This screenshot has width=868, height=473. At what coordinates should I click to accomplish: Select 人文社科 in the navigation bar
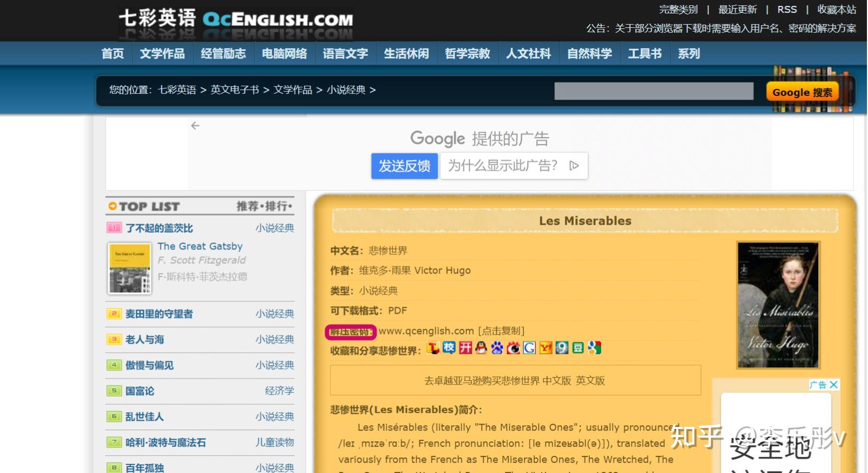click(529, 54)
